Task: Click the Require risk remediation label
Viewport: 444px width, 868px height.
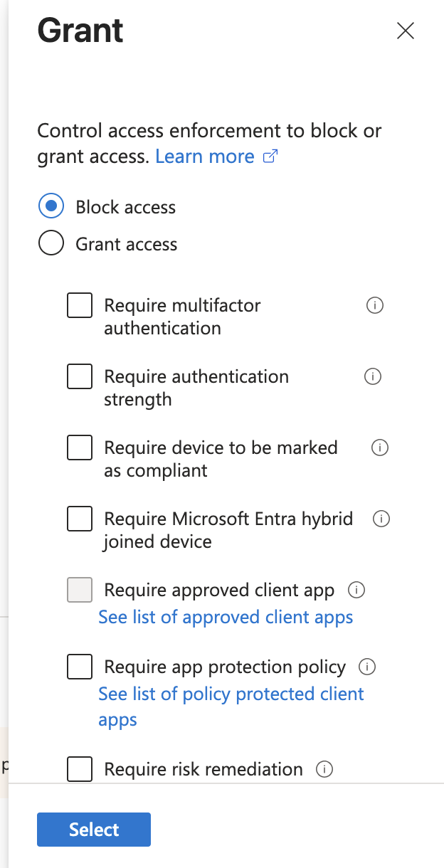Action: [203, 769]
